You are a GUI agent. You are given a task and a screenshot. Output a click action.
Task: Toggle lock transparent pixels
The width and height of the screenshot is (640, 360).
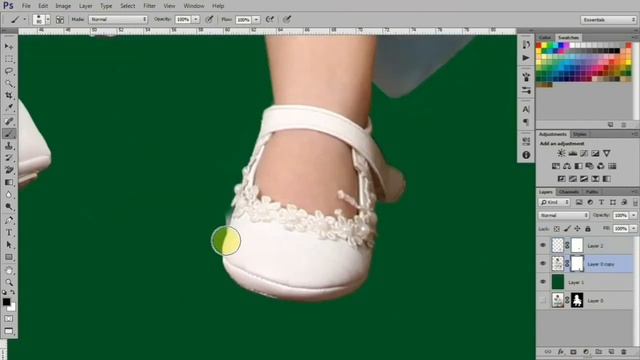[x=557, y=229]
